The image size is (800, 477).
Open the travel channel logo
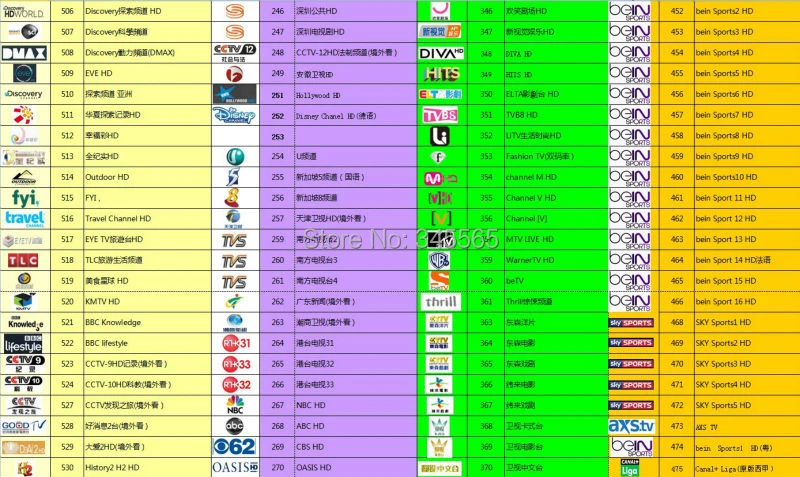tap(25, 219)
